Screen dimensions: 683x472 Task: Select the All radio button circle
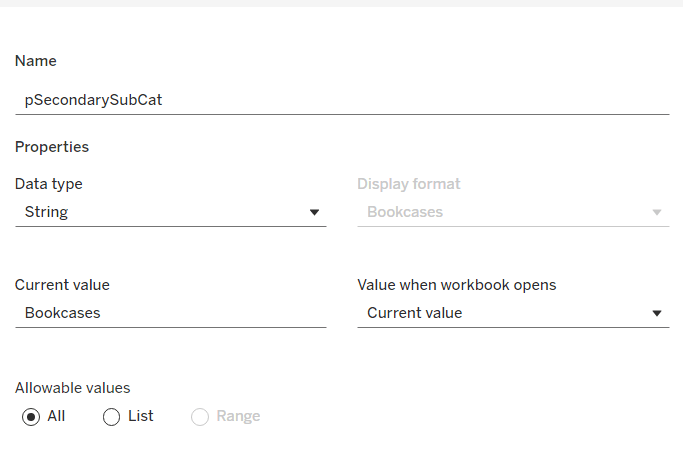31,417
